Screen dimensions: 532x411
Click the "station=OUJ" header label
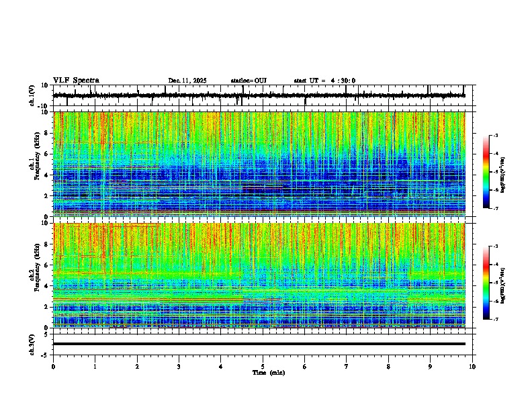pos(249,81)
